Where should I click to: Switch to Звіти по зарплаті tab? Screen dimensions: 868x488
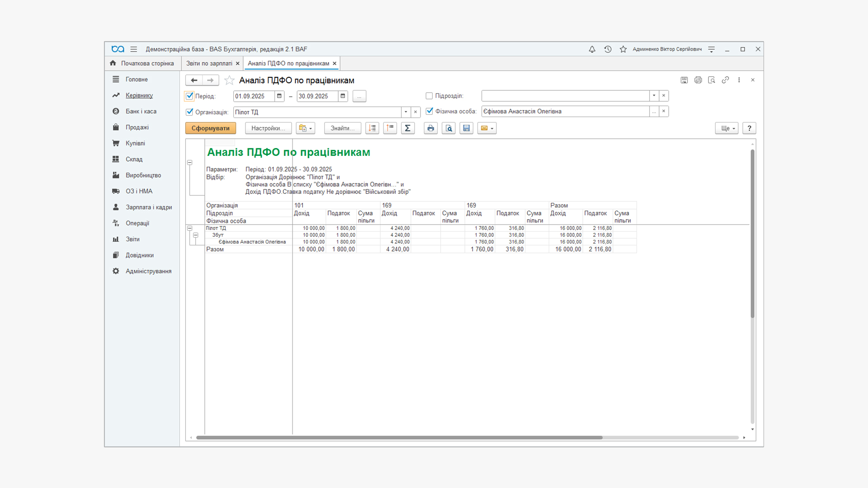coord(209,63)
